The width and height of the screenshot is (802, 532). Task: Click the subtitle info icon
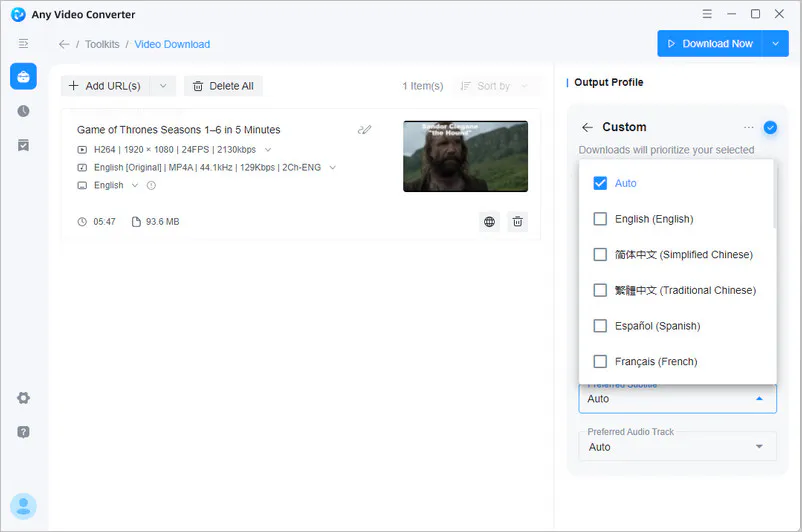[x=151, y=185]
